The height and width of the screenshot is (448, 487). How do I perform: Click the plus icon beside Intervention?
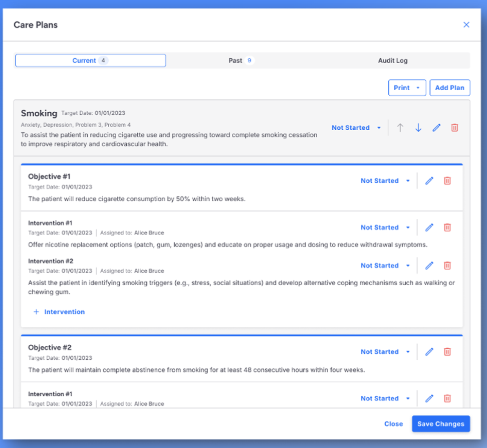37,312
